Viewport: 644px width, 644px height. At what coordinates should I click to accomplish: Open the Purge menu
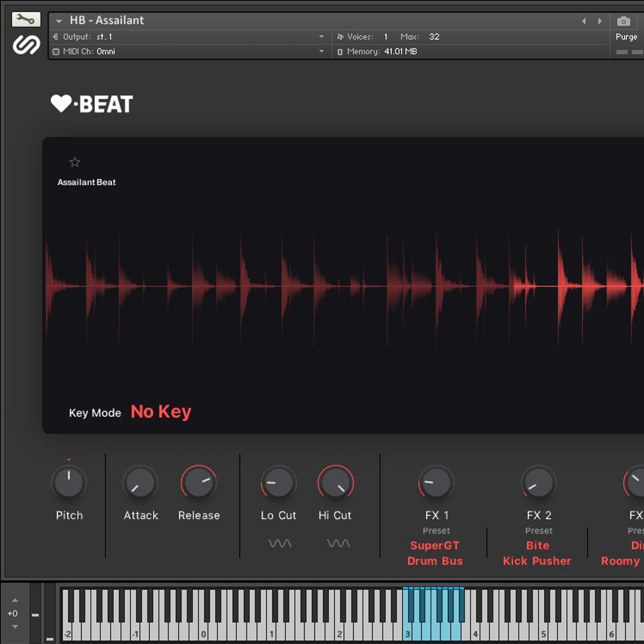pos(626,37)
